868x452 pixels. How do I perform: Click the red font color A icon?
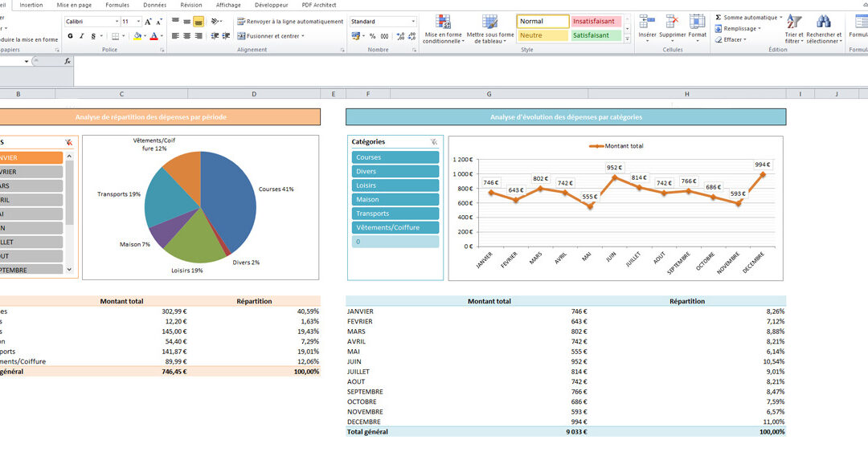click(154, 36)
